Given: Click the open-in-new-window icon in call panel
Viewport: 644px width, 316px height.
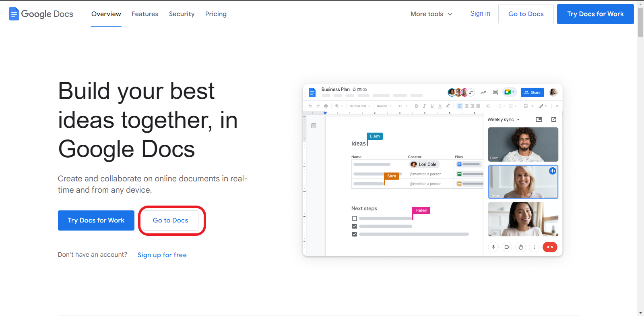Looking at the screenshot, I should pyautogui.click(x=554, y=119).
